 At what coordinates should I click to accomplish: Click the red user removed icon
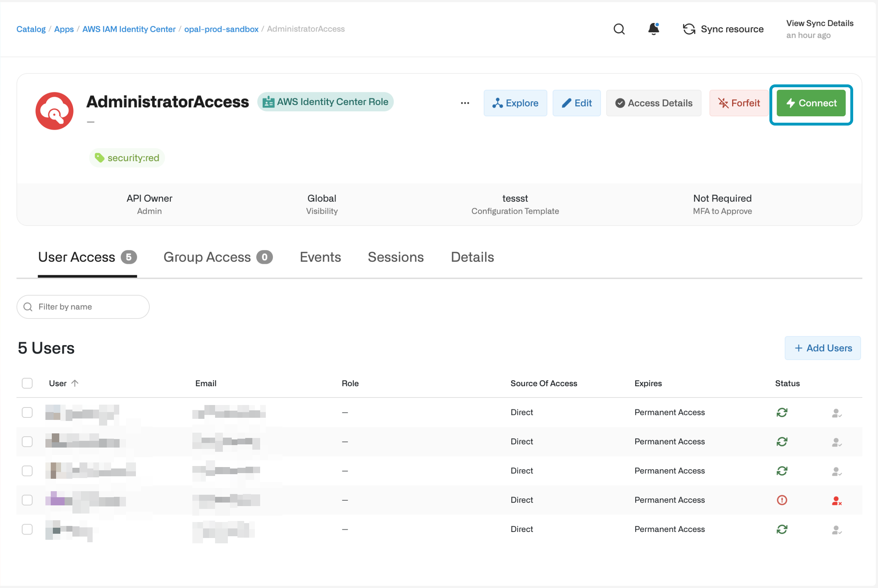(x=836, y=501)
